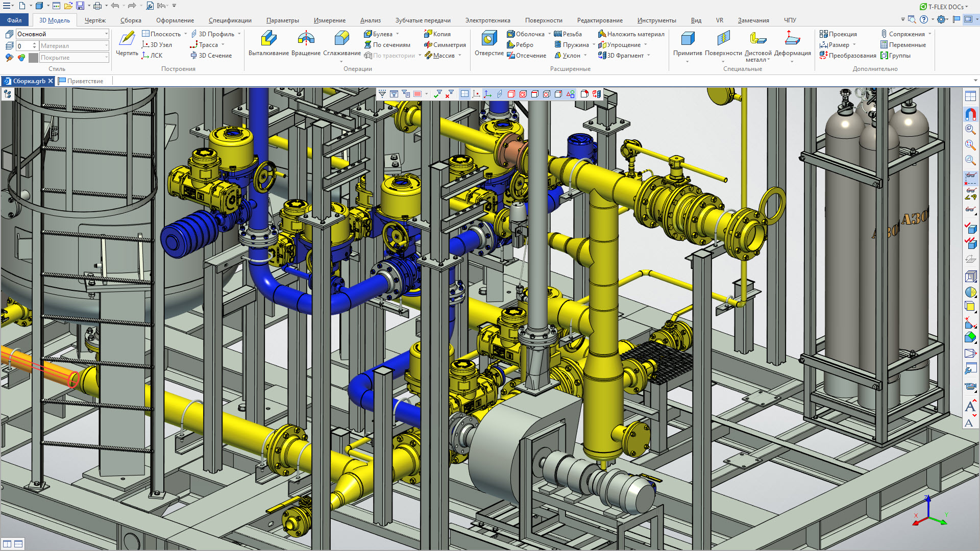Expand the Материал combo box

(x=74, y=46)
